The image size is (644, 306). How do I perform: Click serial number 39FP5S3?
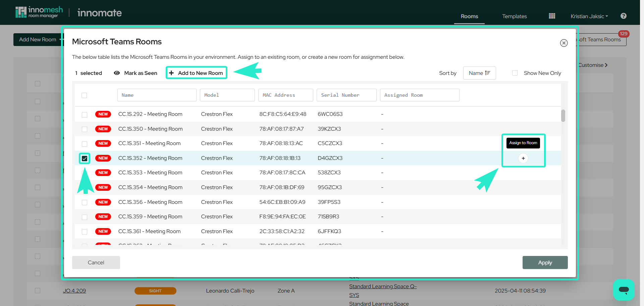(x=329, y=202)
